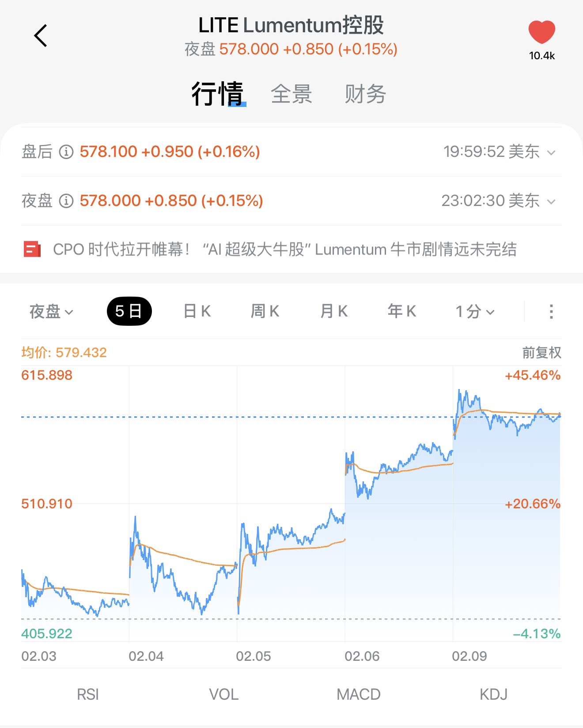Tap the back arrow icon
The height and width of the screenshot is (728, 583).
[x=41, y=36]
